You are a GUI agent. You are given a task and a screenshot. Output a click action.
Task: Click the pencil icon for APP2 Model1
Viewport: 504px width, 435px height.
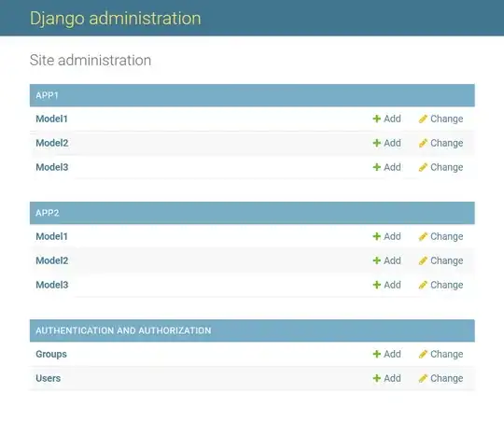(423, 236)
